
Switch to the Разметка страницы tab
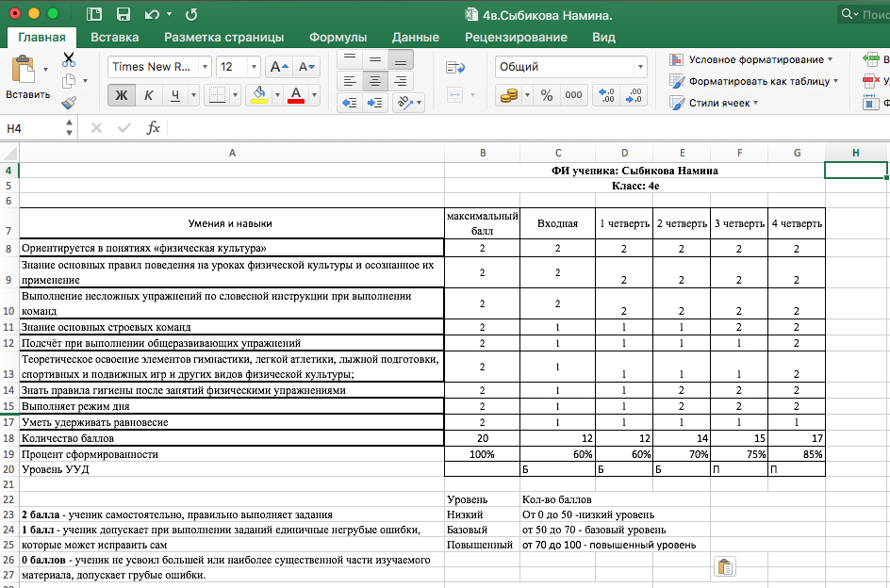click(x=224, y=38)
